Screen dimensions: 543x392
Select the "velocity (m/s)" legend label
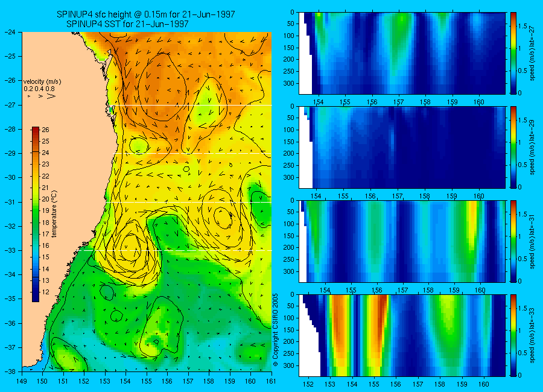tap(42, 82)
